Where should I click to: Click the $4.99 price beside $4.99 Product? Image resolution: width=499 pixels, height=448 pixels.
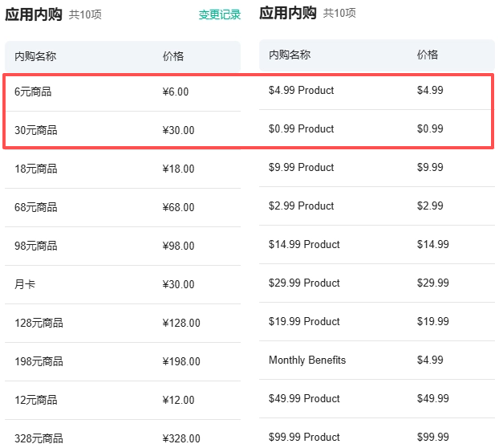430,90
